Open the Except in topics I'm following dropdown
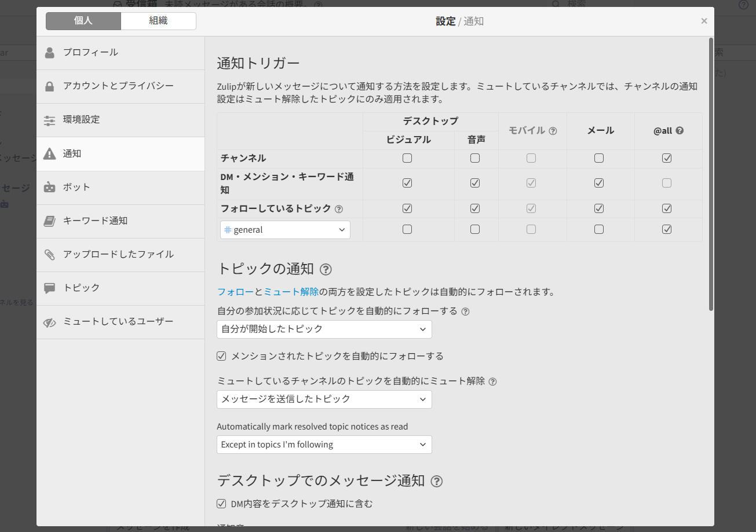756x532 pixels. pos(324,445)
